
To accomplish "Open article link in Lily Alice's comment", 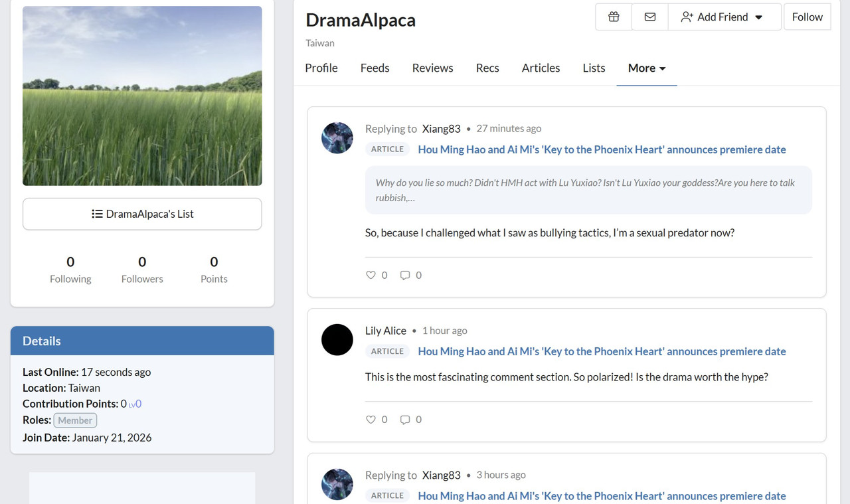I will coord(602,351).
